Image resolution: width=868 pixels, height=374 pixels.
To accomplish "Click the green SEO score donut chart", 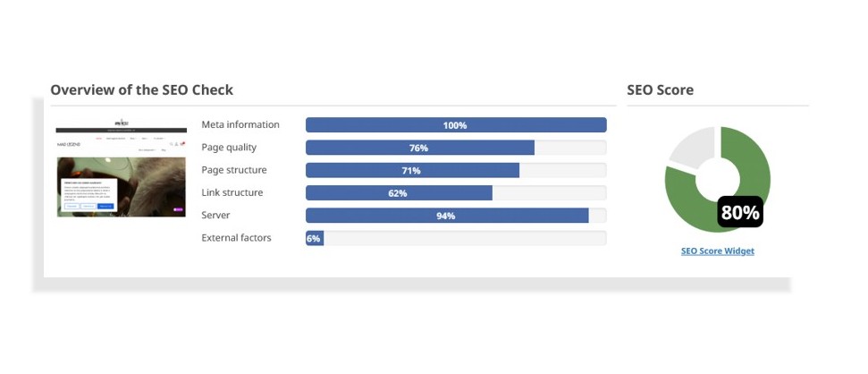I will coord(718,179).
